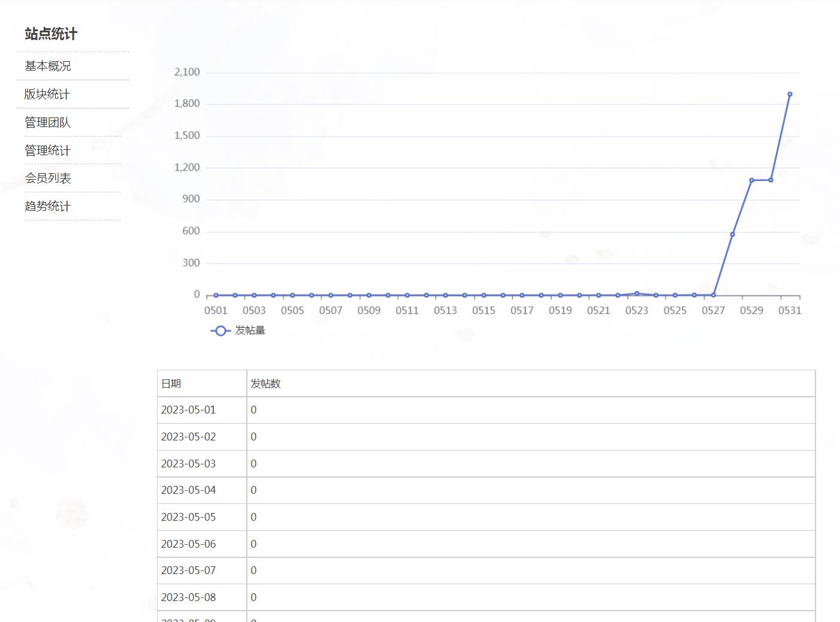Click the first data point at 0501
Viewport: 840px width, 622px height.
[x=216, y=295]
